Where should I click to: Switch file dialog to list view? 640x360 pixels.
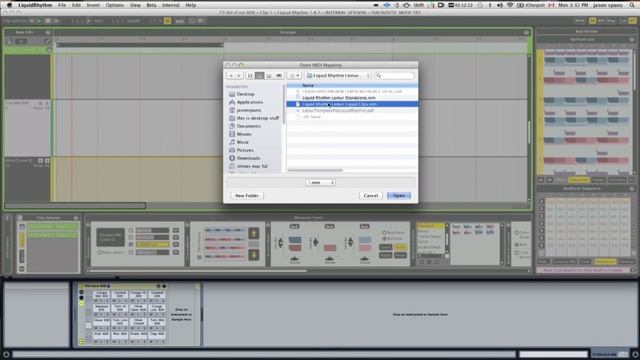[260, 76]
